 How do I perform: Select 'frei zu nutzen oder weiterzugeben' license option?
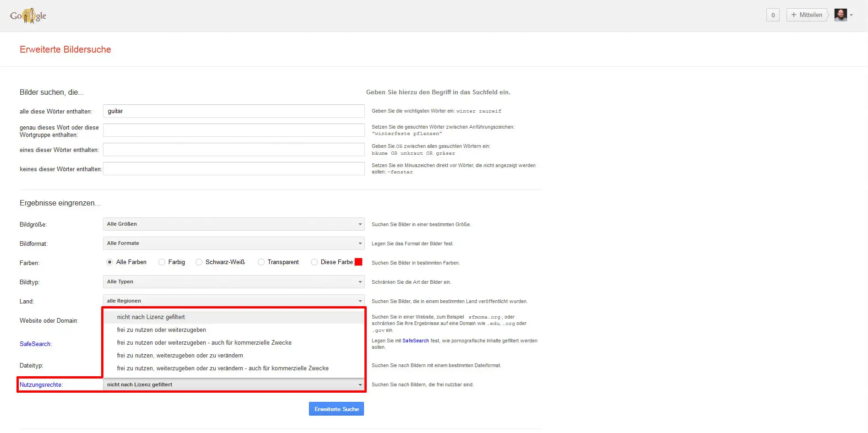point(162,330)
